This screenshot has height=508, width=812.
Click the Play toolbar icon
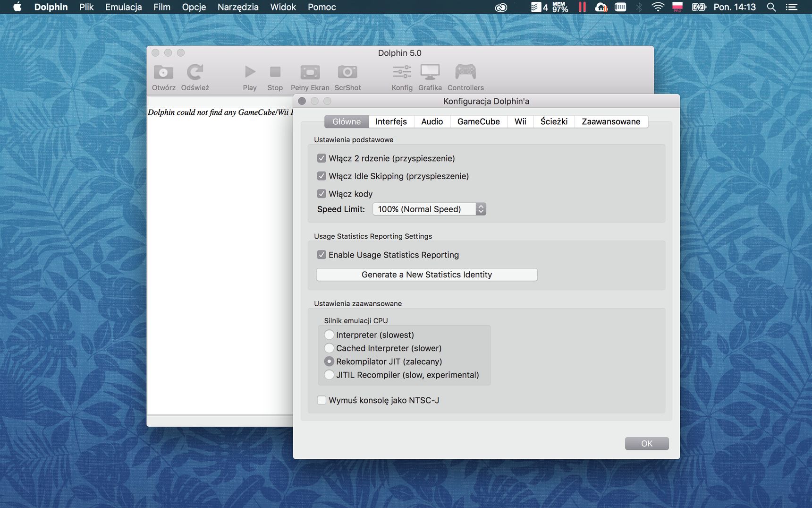(250, 72)
